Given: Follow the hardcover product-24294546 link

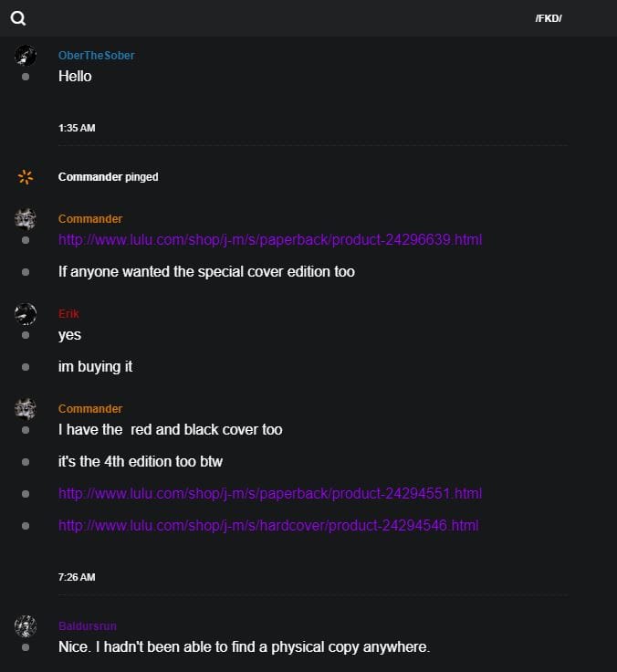Looking at the screenshot, I should point(268,526).
